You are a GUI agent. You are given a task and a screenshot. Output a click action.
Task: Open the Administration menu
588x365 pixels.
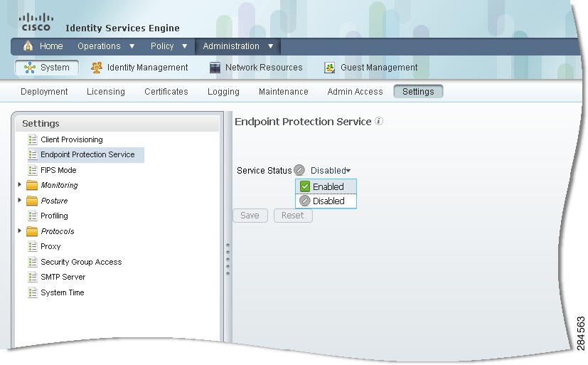pos(231,46)
